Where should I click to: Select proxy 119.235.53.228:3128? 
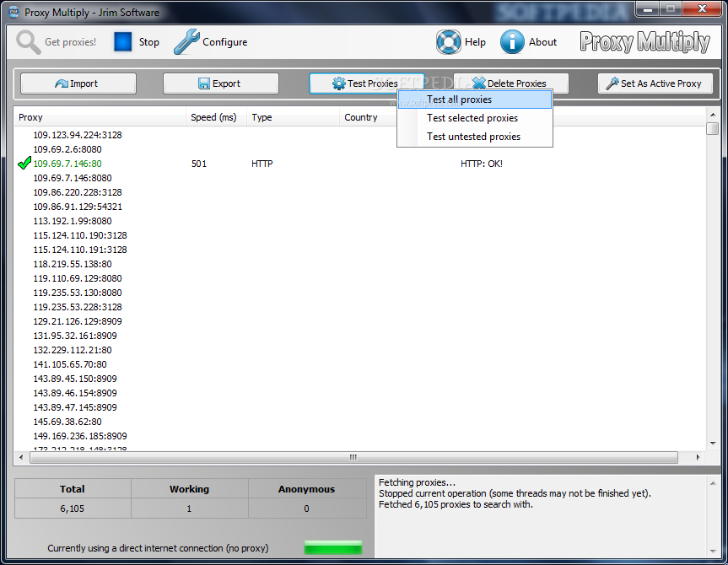coord(78,307)
